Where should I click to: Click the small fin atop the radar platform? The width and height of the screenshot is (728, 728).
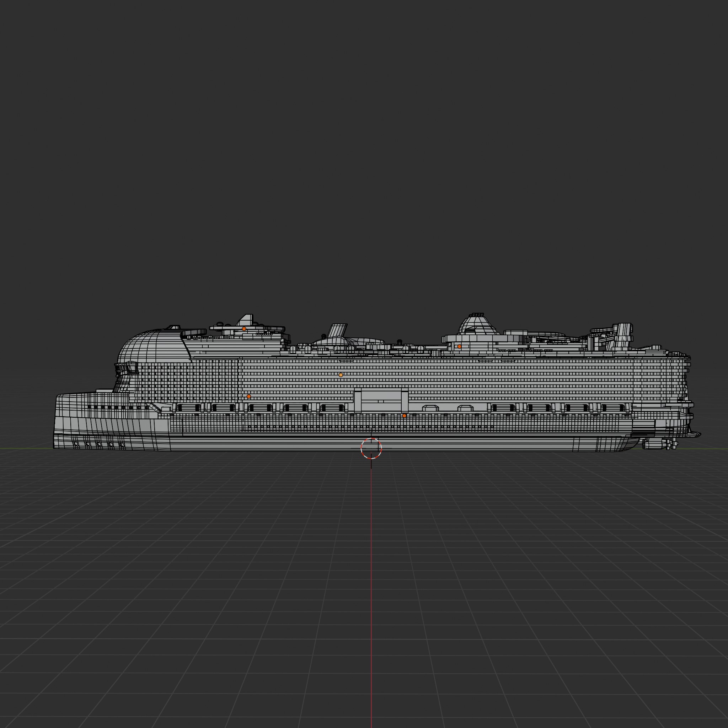[x=246, y=320]
